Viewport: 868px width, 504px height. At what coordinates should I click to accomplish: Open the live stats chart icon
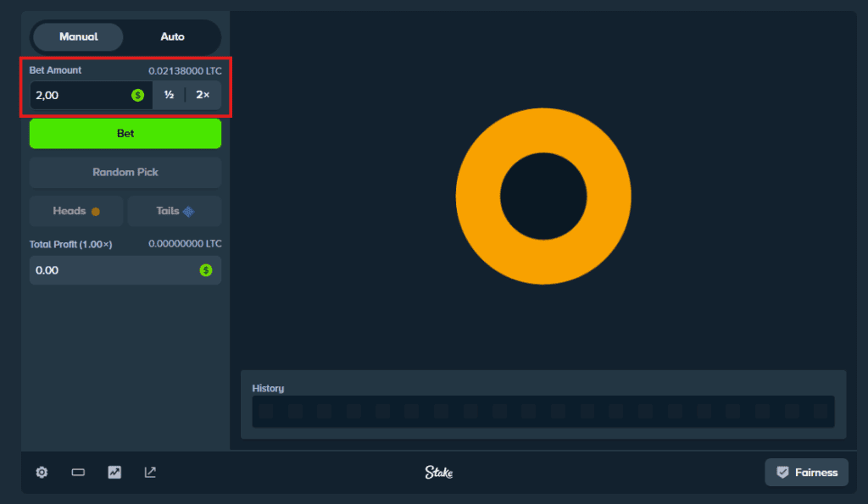[x=114, y=473]
